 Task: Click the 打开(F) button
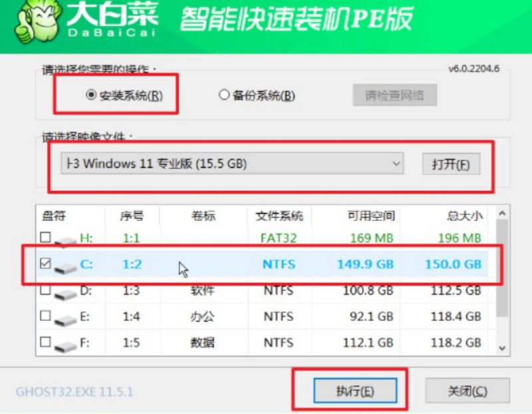[451, 164]
